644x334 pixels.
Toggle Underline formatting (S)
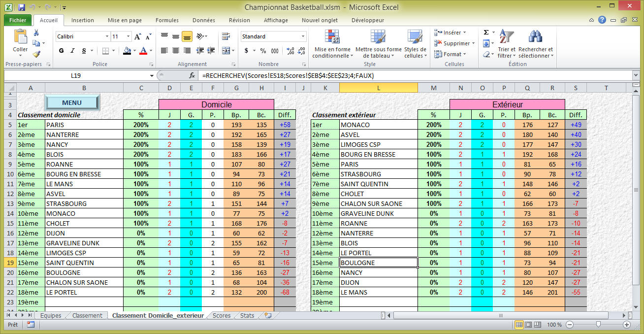[x=84, y=51]
